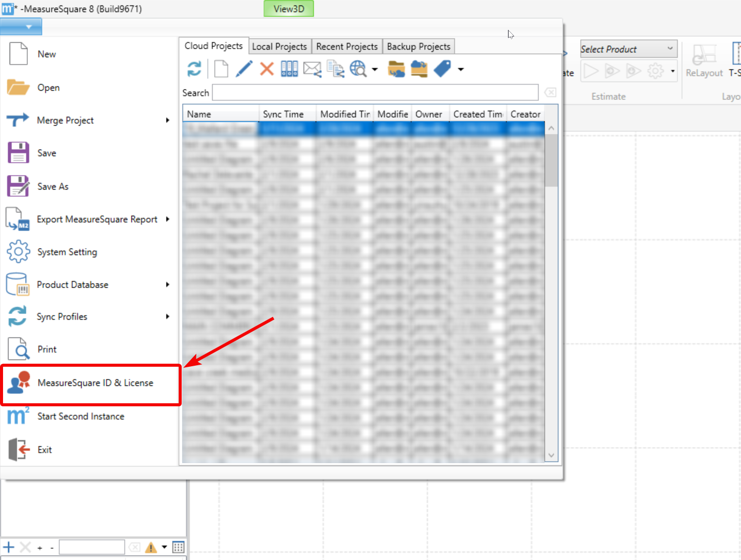Image resolution: width=741 pixels, height=560 pixels.
Task: Expand the dropdown arrow beside the warning icon
Action: click(164, 547)
